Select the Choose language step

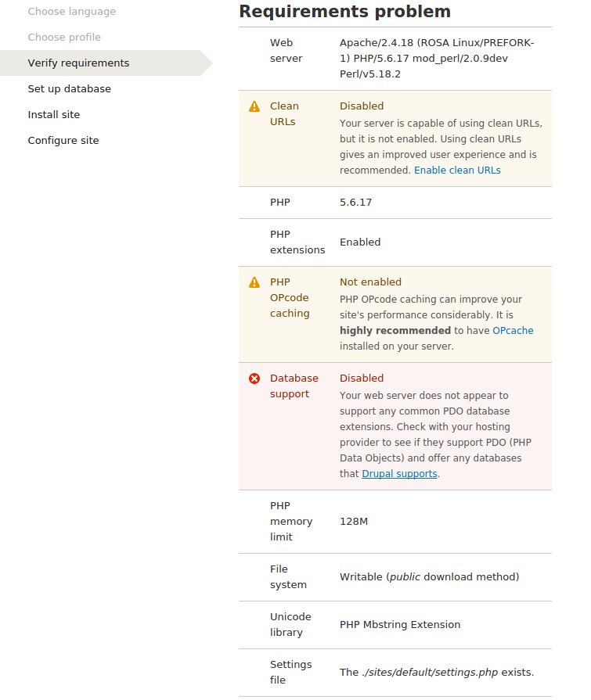point(71,12)
